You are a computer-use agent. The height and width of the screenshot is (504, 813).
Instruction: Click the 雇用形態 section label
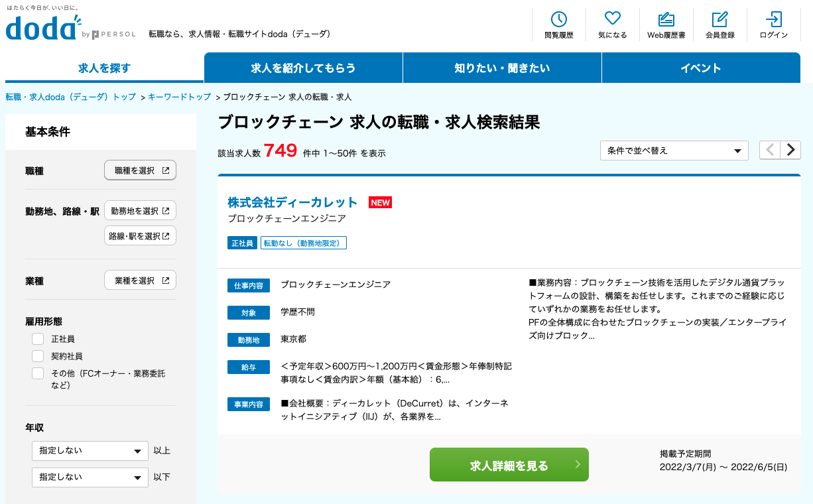[44, 321]
